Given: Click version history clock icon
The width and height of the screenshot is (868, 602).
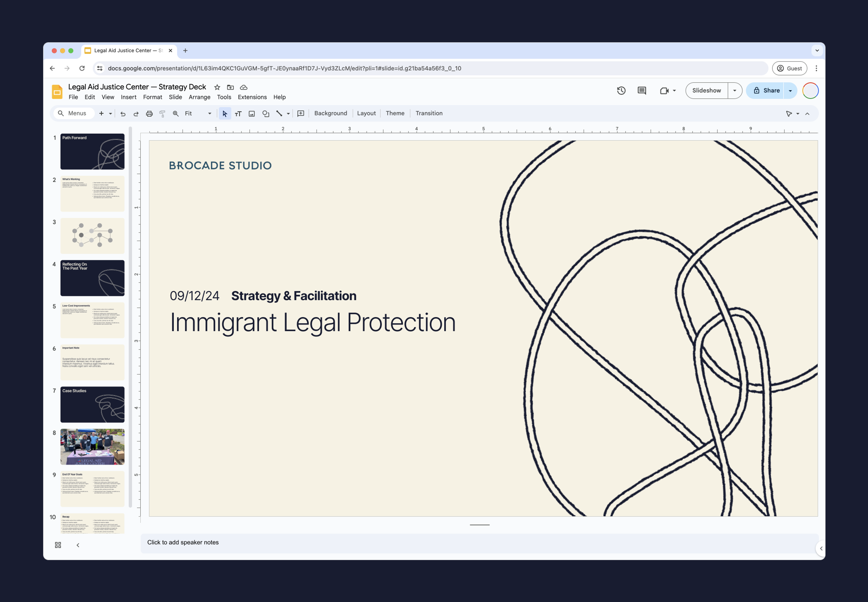Looking at the screenshot, I should (x=621, y=90).
